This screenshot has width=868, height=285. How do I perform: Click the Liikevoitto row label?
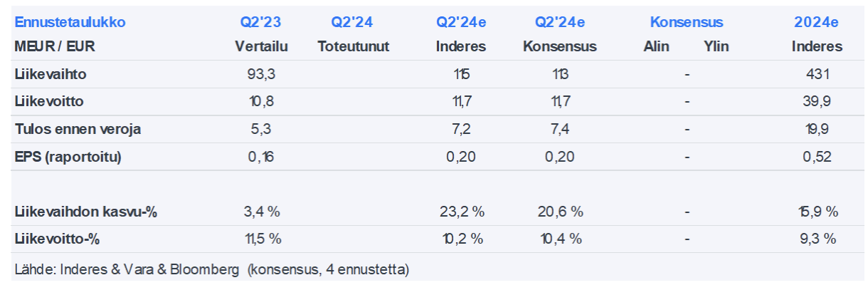click(x=49, y=101)
